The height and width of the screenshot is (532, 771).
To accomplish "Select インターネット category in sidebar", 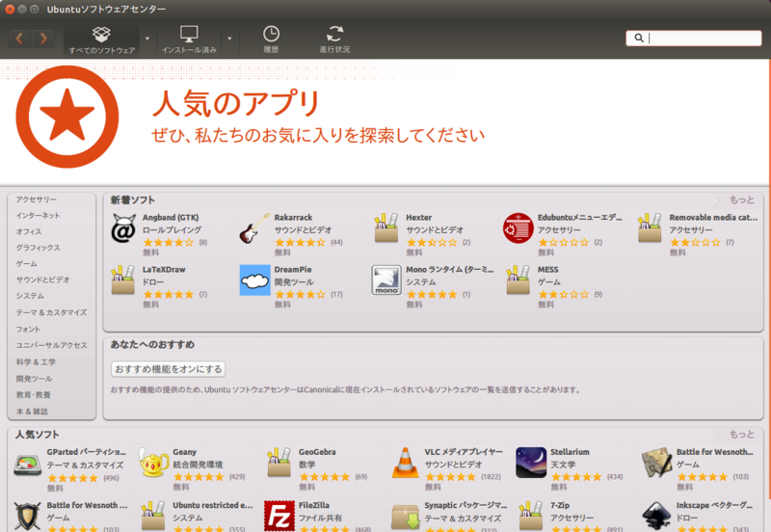I will [x=38, y=215].
